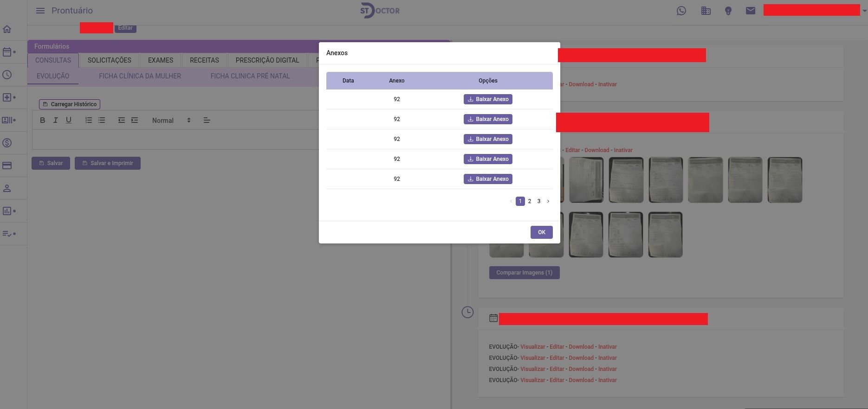Click the sidebar clock icon
This screenshot has width=868, height=409.
7,75
